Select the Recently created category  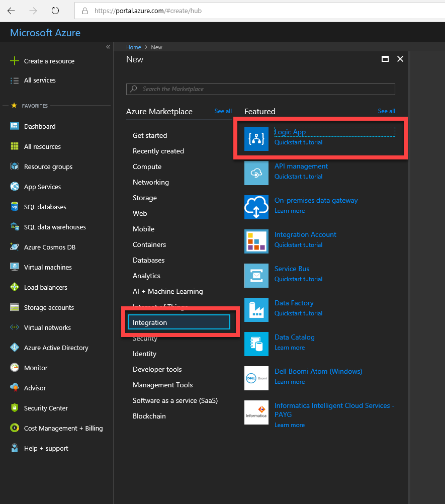158,151
